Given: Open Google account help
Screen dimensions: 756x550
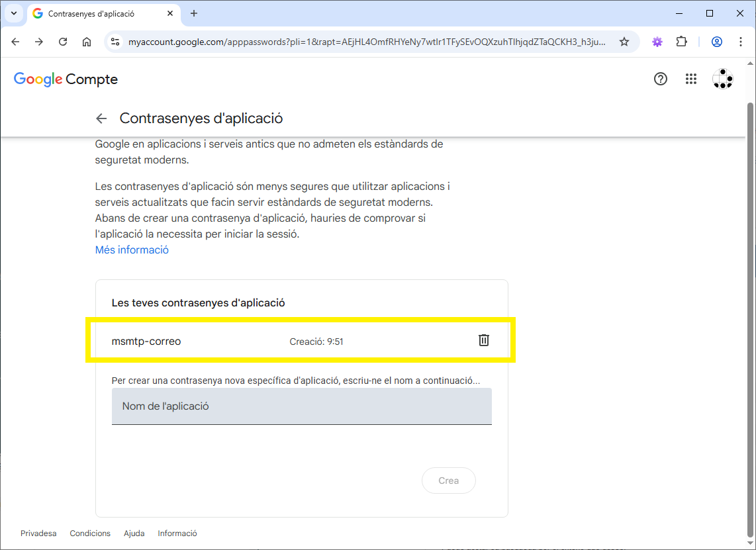Looking at the screenshot, I should [x=660, y=79].
